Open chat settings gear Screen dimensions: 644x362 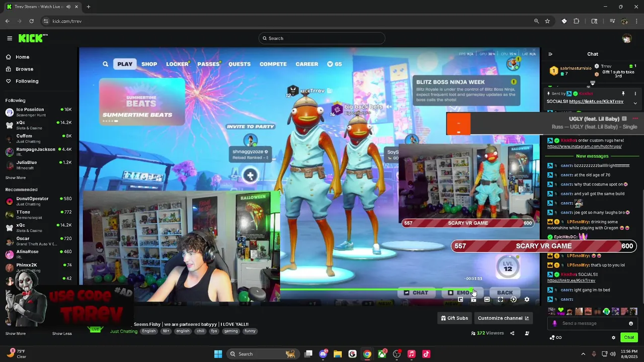[x=613, y=337]
